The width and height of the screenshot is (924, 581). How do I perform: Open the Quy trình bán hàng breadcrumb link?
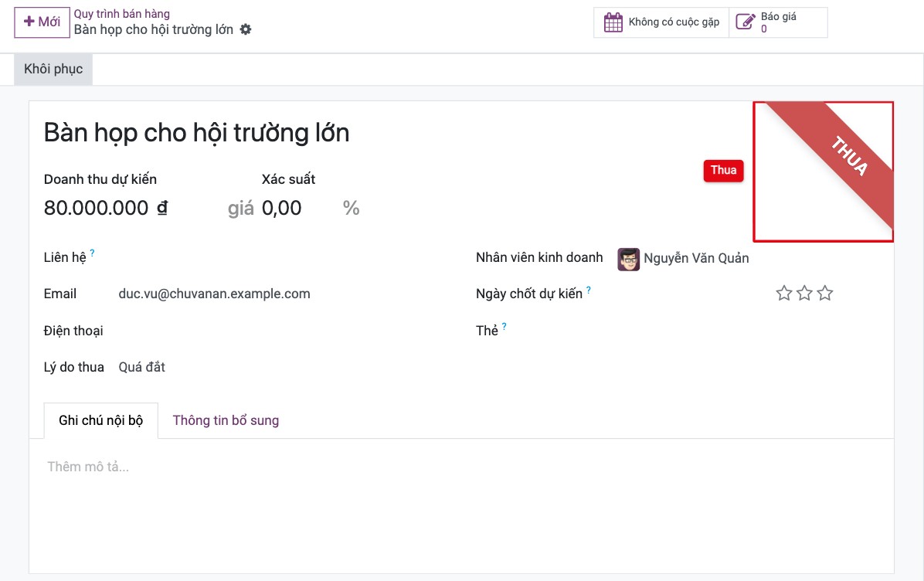122,14
